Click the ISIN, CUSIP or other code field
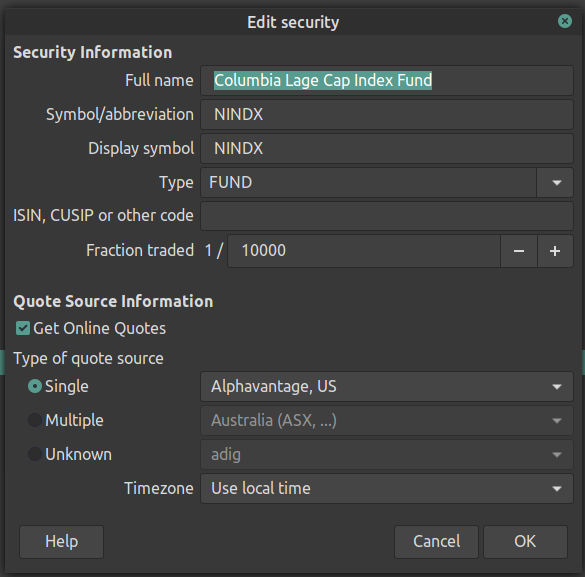The width and height of the screenshot is (585, 577). 387,216
